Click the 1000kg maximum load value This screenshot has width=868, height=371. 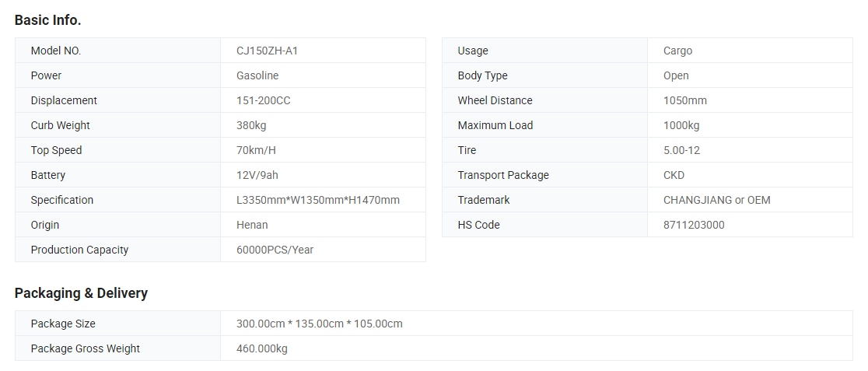point(681,125)
